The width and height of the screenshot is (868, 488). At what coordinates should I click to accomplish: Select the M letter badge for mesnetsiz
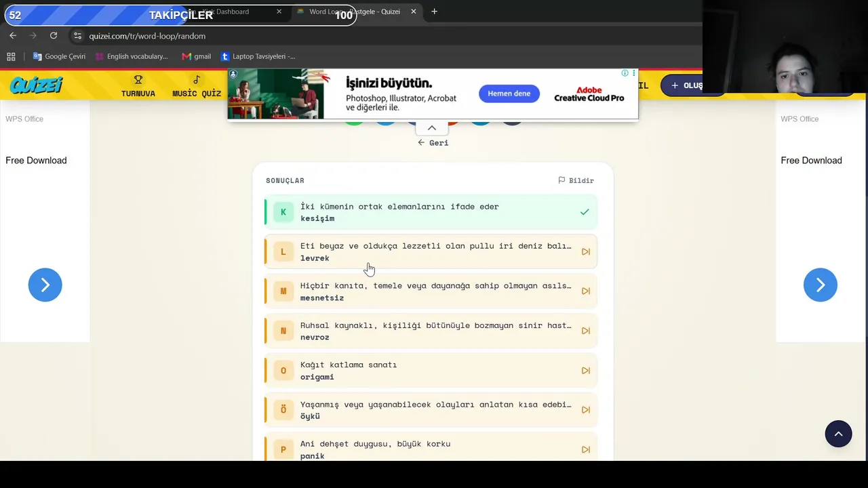click(x=283, y=291)
